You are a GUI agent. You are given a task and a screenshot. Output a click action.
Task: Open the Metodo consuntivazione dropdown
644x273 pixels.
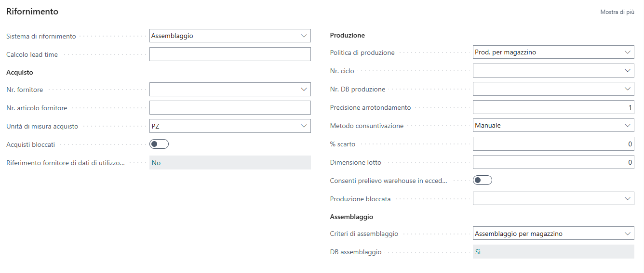pos(553,126)
